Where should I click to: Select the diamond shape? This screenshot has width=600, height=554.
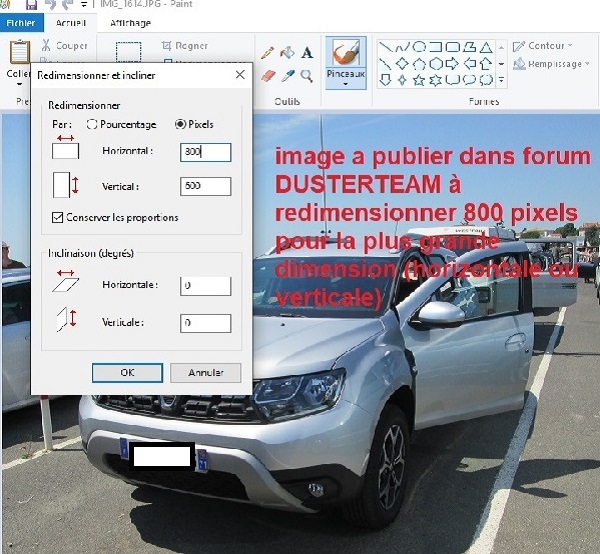point(402,63)
